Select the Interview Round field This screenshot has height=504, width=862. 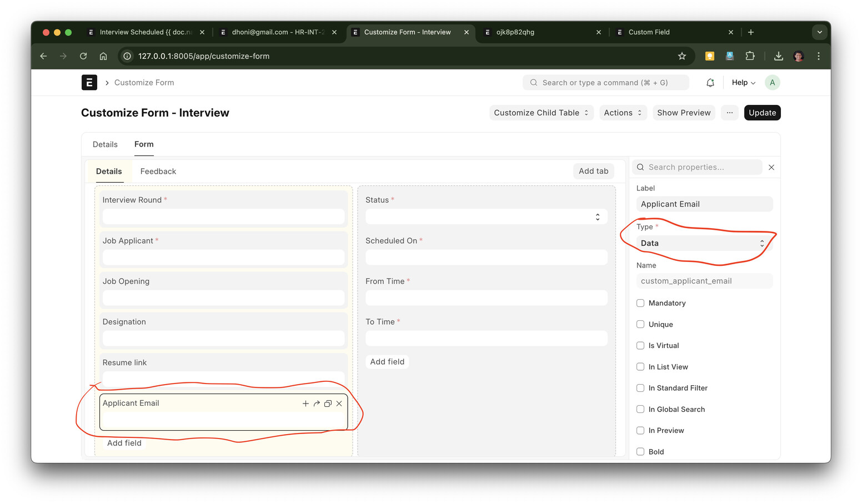[x=223, y=209]
